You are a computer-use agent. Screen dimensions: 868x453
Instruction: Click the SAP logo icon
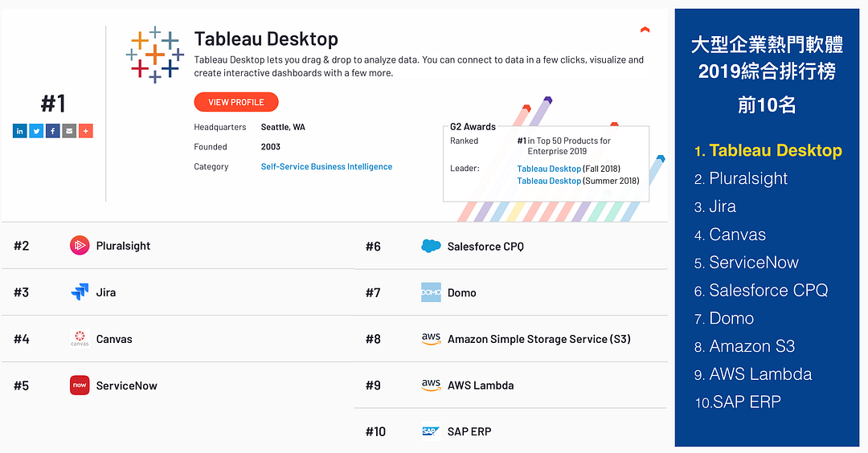431,431
